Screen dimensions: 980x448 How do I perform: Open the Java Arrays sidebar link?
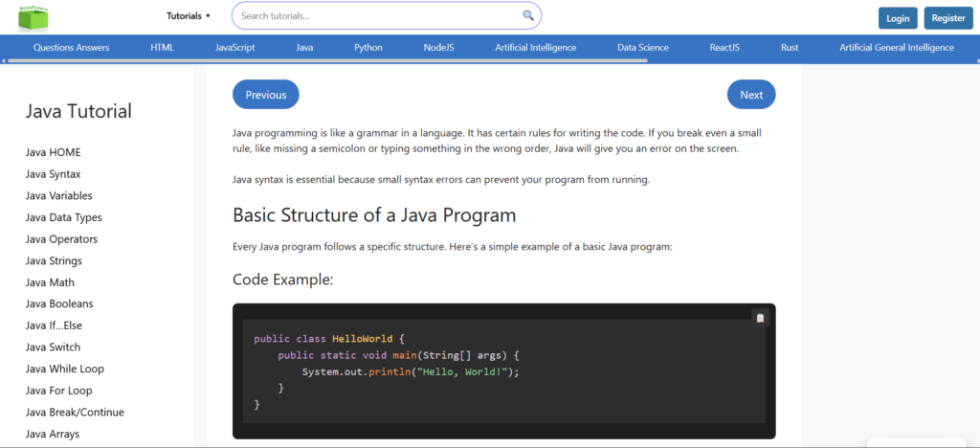(x=52, y=434)
